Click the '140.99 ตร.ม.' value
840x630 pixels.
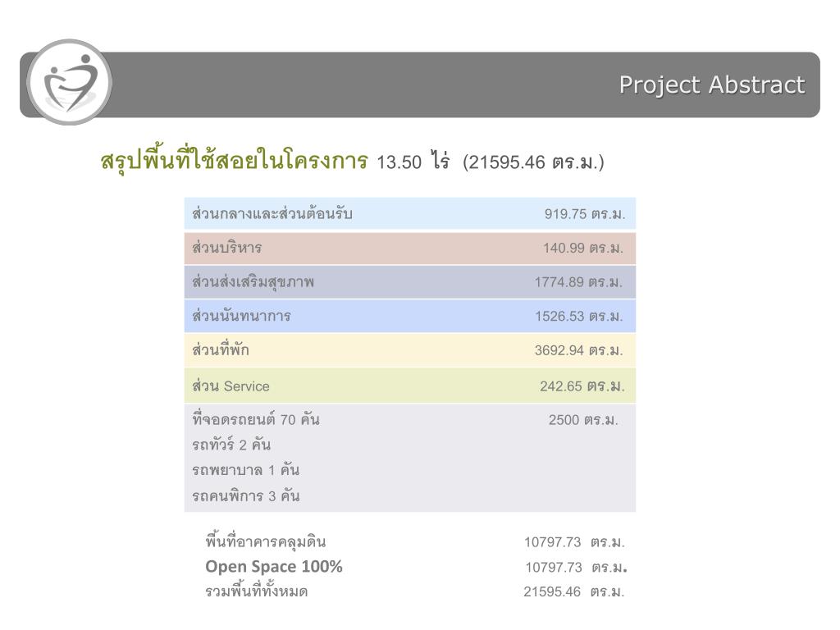click(x=583, y=248)
